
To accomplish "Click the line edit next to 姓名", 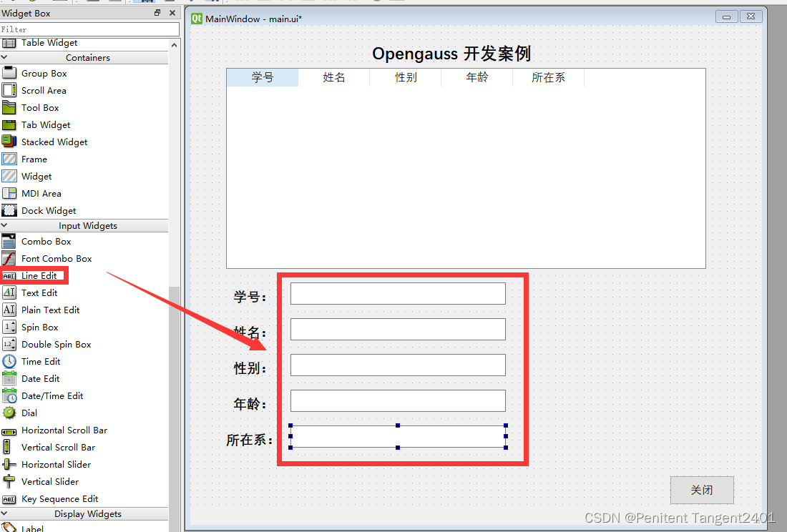I will (x=398, y=329).
